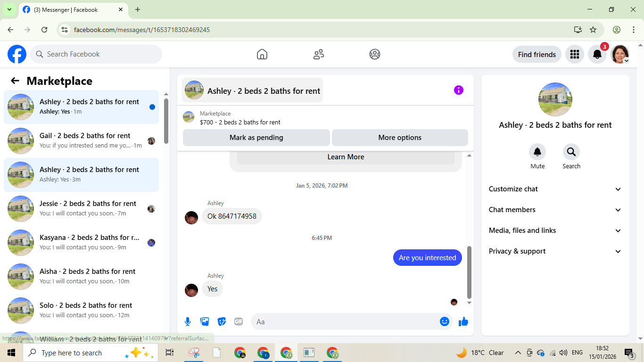Open Solo 2 beds 2 baths chat
The width and height of the screenshot is (644, 362).
coord(81,311)
